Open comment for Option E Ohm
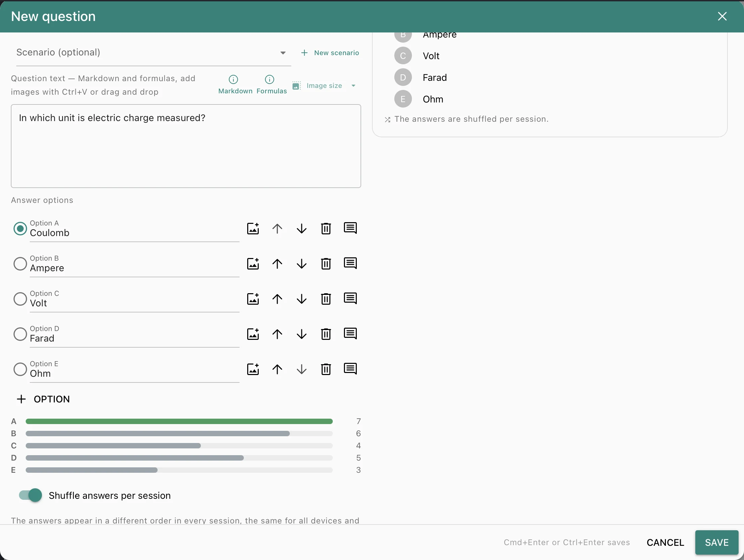Screen dimensions: 744x560 point(350,369)
